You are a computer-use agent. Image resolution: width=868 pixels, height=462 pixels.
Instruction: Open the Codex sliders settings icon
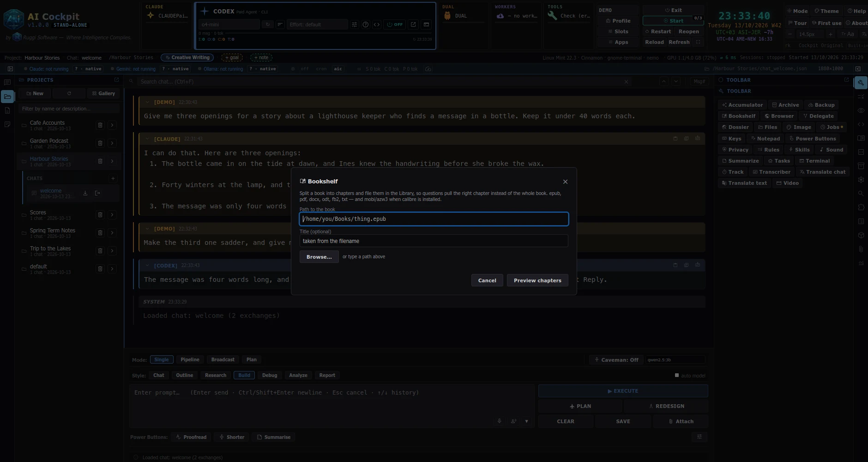(354, 24)
